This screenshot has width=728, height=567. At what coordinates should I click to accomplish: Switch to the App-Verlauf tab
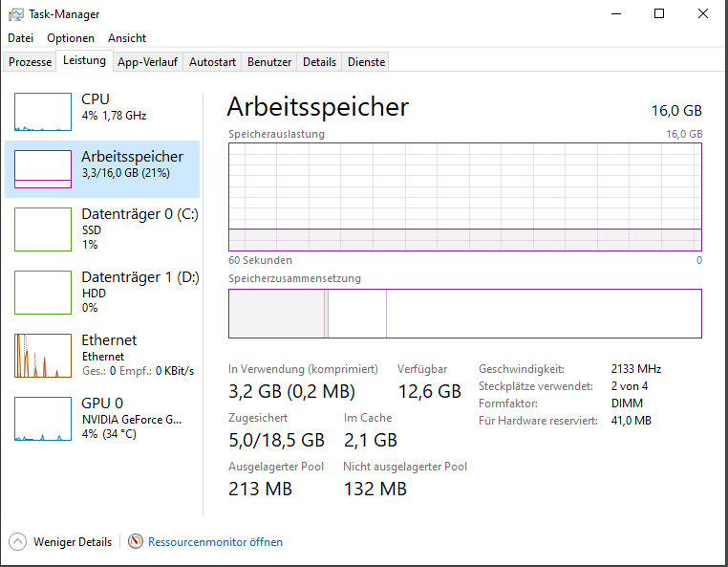[147, 62]
